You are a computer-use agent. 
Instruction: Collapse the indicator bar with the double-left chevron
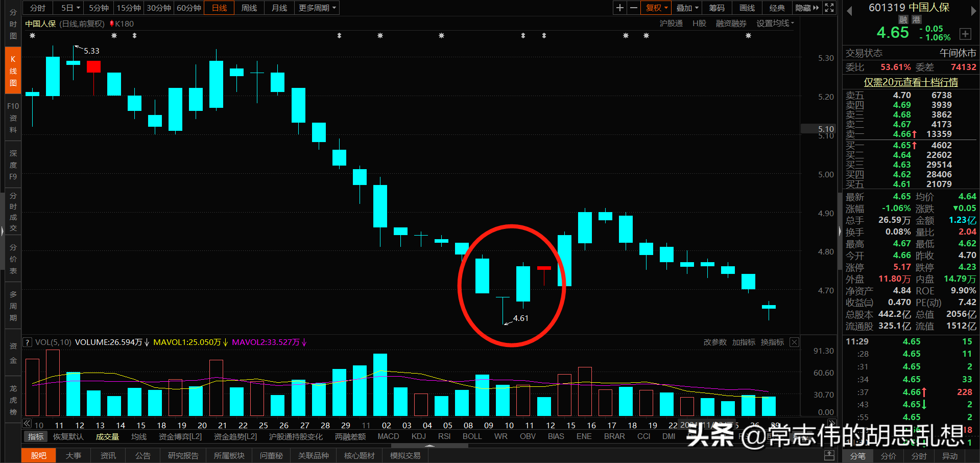[x=26, y=424]
